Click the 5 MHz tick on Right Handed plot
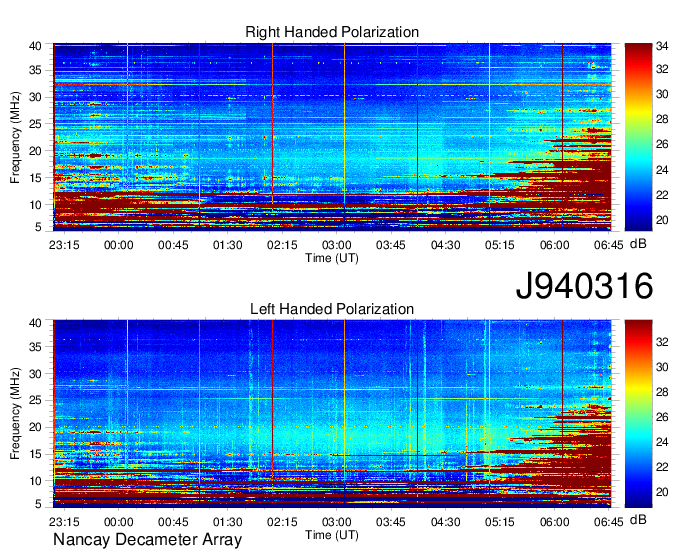 click(38, 227)
